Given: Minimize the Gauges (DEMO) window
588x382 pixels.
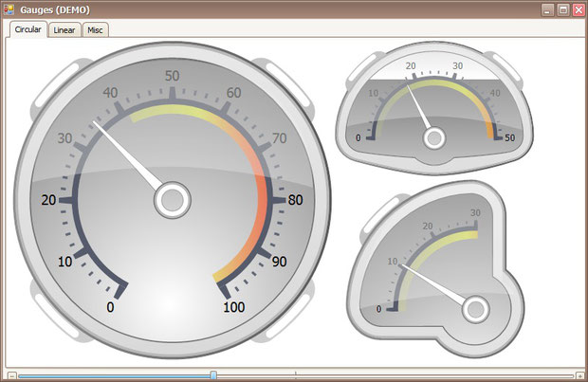Looking at the screenshot, I should click(x=547, y=10).
